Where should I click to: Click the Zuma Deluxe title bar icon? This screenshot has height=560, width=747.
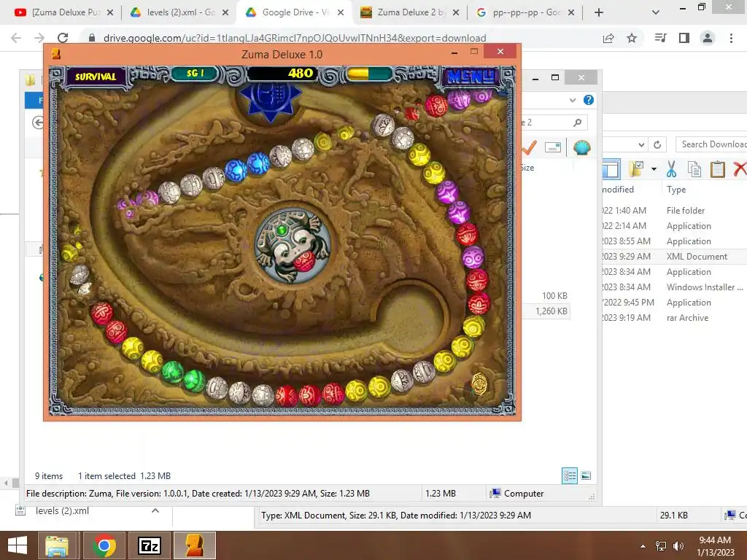coord(56,54)
